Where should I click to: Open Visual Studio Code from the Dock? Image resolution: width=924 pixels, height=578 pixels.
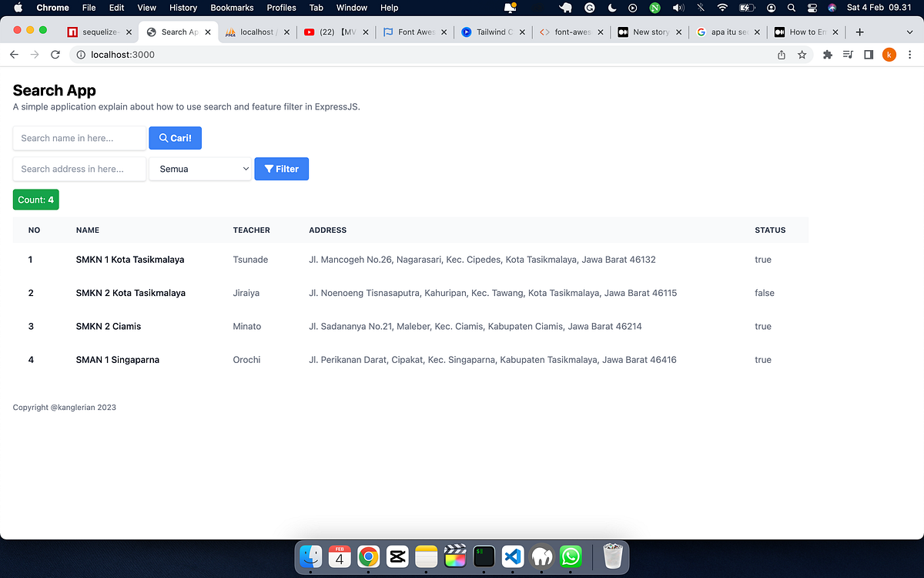tap(513, 556)
